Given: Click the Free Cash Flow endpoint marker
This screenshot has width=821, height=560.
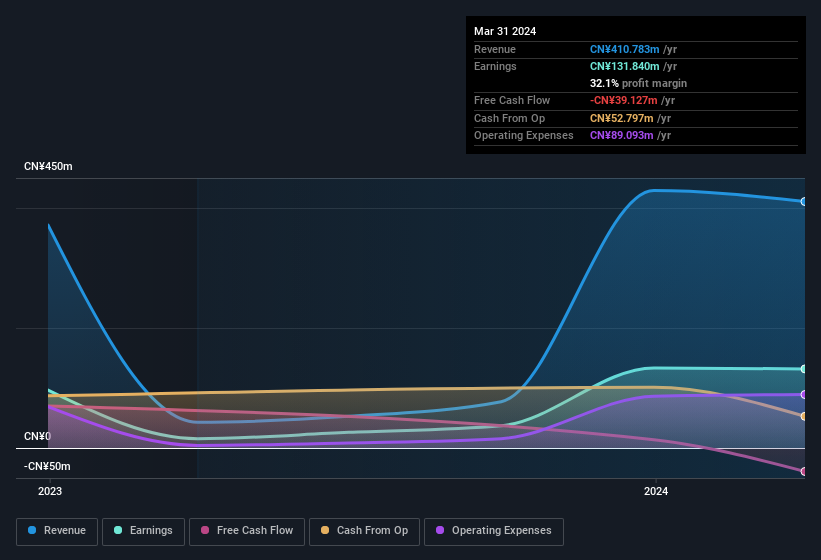Looking at the screenshot, I should pyautogui.click(x=803, y=472).
